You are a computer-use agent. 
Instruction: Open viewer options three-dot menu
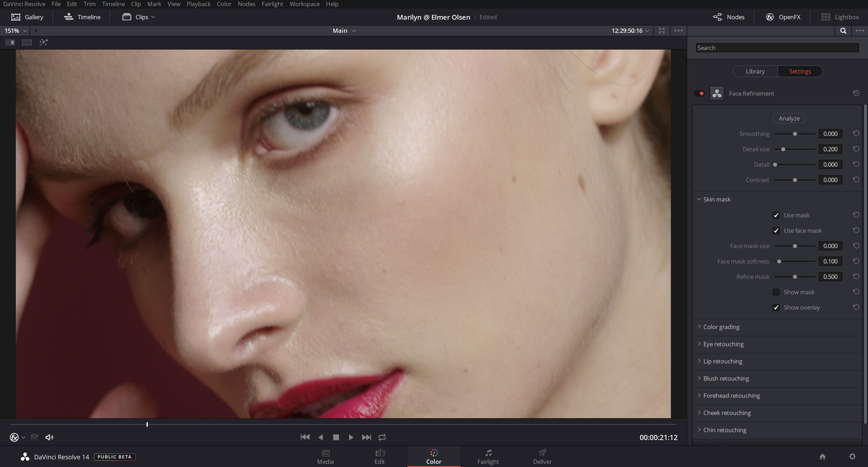tap(678, 31)
